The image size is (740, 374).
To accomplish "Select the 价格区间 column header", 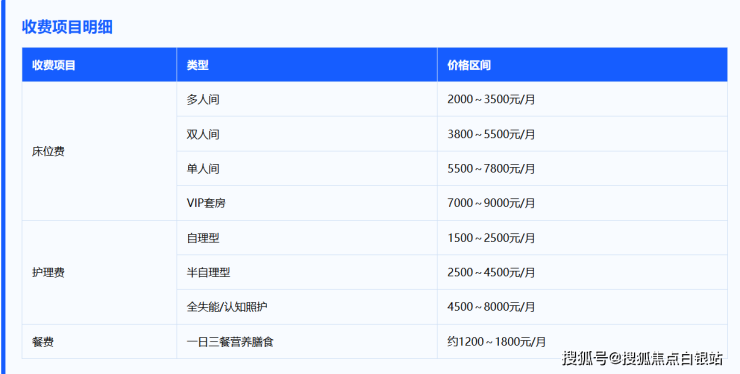I will tap(582, 65).
